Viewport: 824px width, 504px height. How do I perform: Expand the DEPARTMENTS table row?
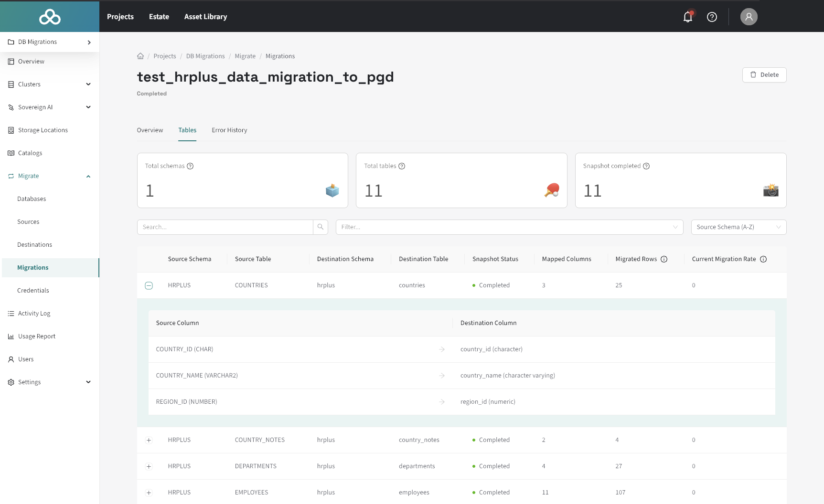point(149,466)
